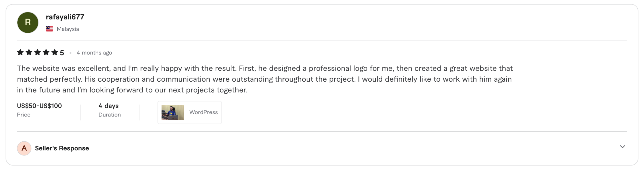The image size is (644, 170).
Task: Click the rating number 5
Action: coord(62,53)
